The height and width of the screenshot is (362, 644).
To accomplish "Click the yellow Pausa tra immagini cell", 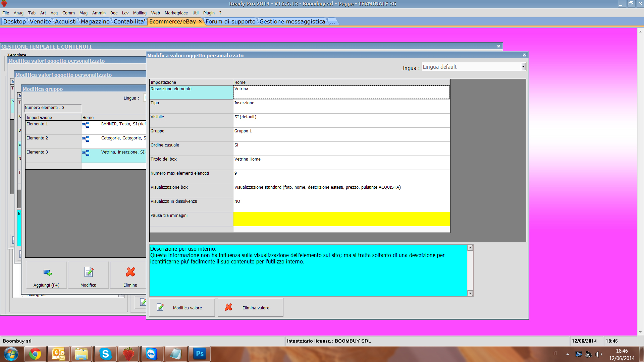I will pos(341,219).
